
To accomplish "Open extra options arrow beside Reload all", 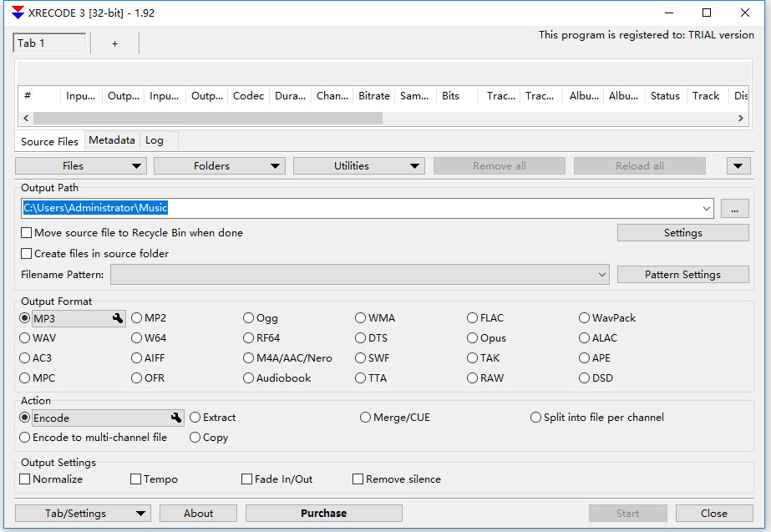I will [738, 166].
